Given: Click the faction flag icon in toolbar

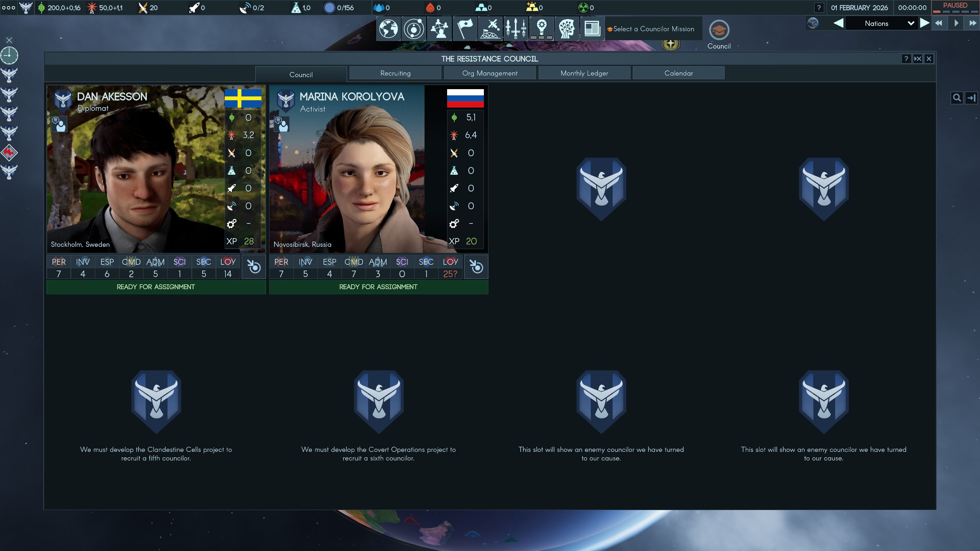Looking at the screenshot, I should [465, 29].
